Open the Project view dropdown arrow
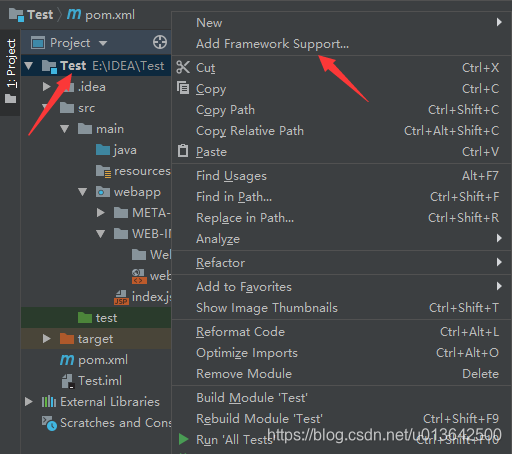This screenshot has width=512, height=454. pos(103,43)
